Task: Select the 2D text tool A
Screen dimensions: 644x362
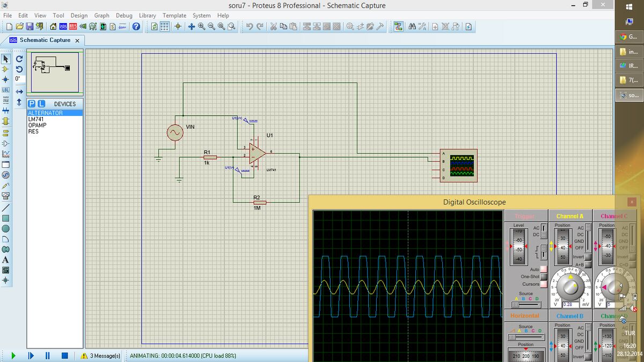Action: (x=6, y=260)
